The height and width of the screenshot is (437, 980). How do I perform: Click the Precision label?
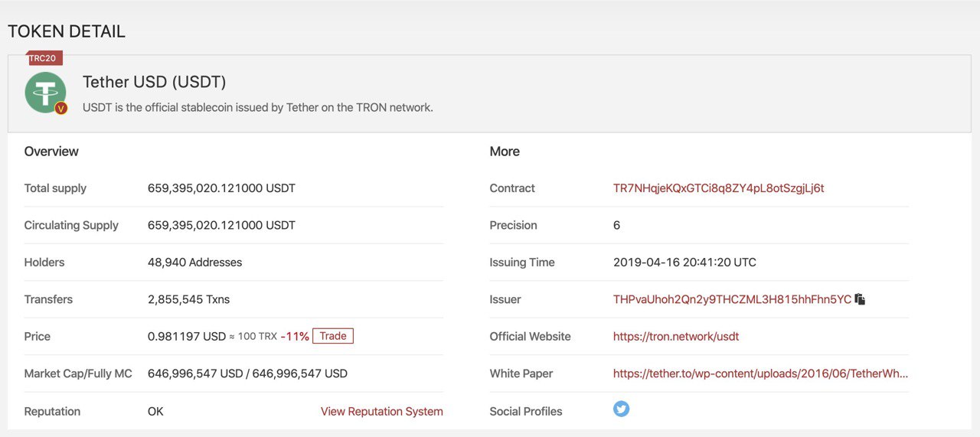[x=514, y=225]
